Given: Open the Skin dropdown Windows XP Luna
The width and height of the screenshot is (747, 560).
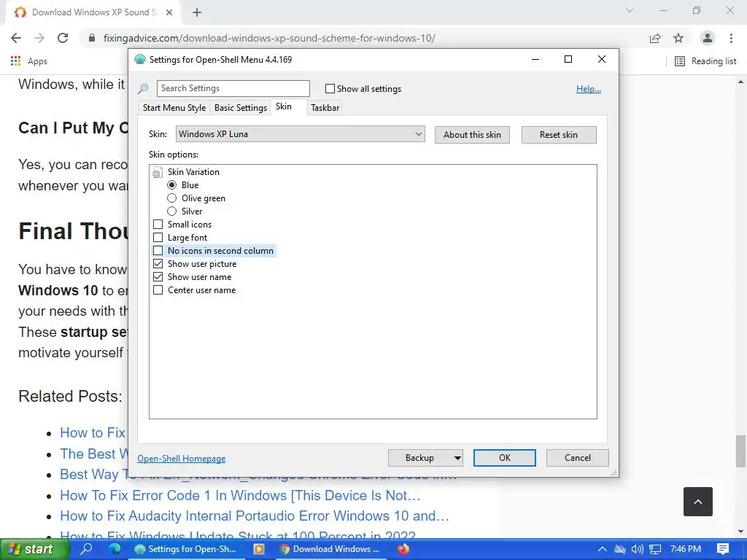Looking at the screenshot, I should coord(300,134).
